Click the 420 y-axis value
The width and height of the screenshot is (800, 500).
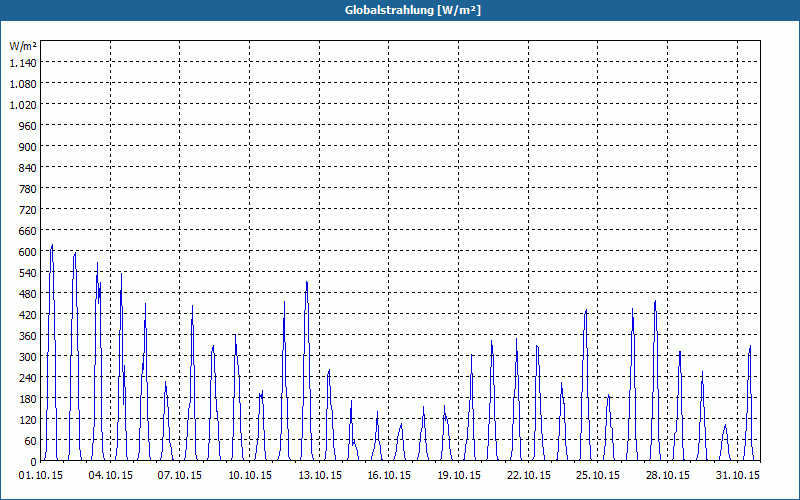(x=28, y=315)
